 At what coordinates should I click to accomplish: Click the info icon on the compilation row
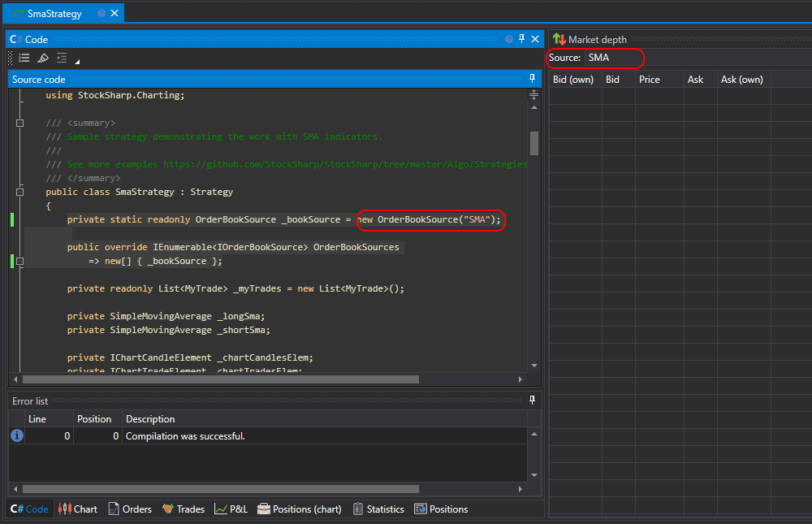point(17,435)
